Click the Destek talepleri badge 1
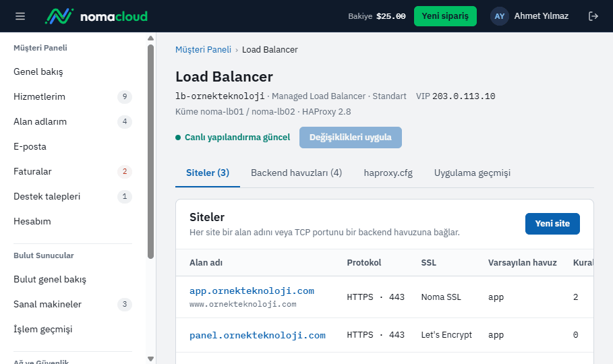This screenshot has height=364, width=613. click(x=125, y=196)
